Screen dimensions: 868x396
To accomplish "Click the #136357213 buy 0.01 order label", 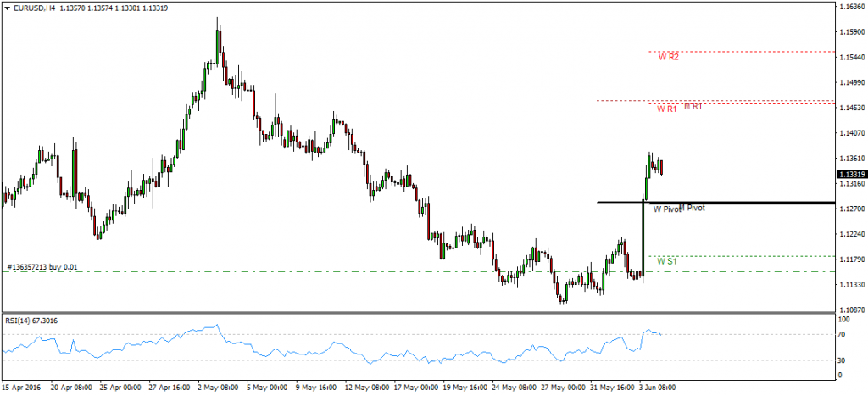I will (42, 267).
